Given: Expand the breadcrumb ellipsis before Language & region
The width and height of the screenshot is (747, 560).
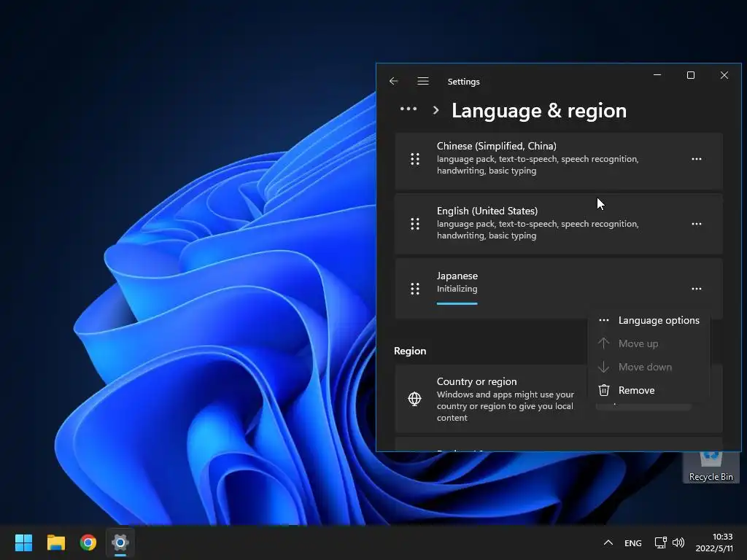Looking at the screenshot, I should coord(409,109).
